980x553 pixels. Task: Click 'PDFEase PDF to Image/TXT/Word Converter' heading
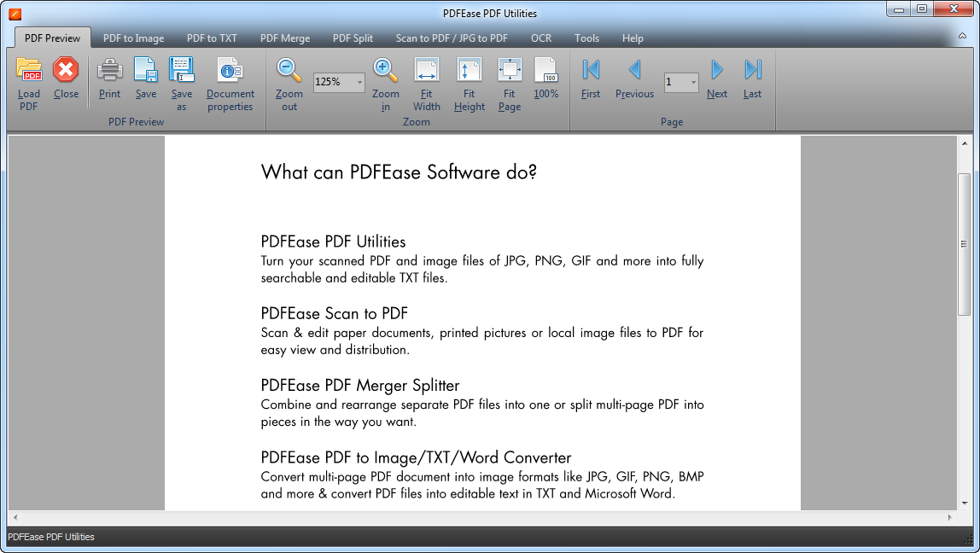coord(417,457)
